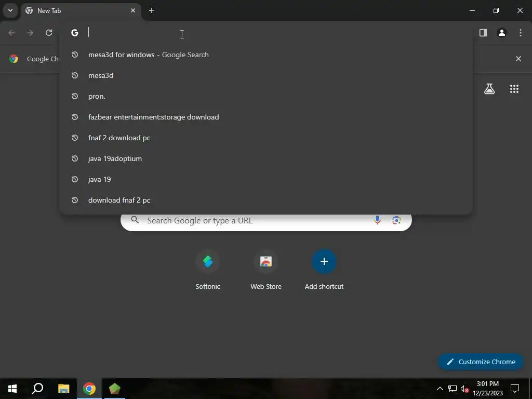Toggle the Chrome side panel
532x399 pixels.
pyautogui.click(x=483, y=33)
